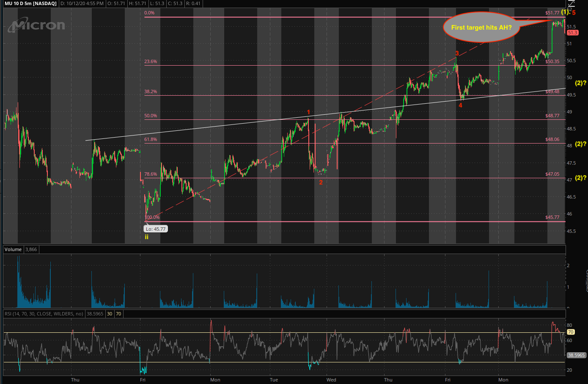Click the $48.77 Fibonacci price label
The image size is (588, 384).
(x=552, y=116)
